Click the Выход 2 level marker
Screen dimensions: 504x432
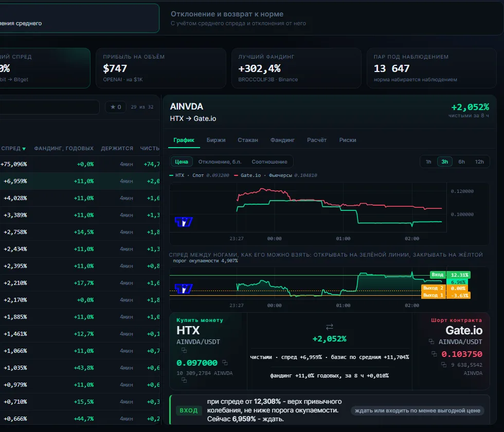(444, 289)
